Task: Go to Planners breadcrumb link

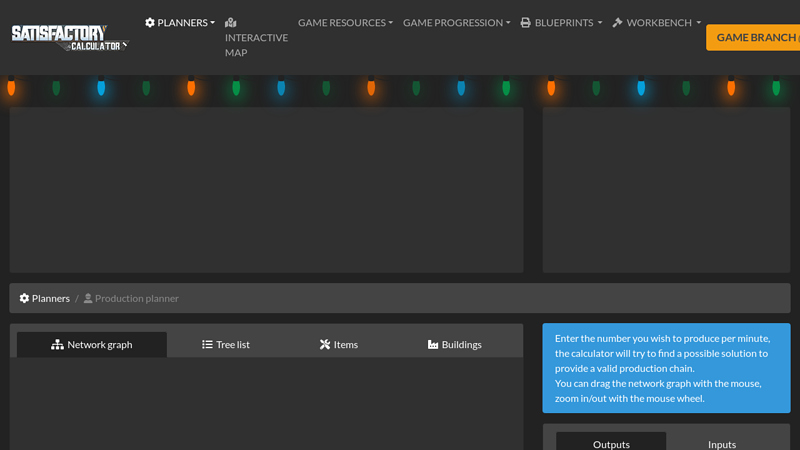Action: tap(45, 298)
